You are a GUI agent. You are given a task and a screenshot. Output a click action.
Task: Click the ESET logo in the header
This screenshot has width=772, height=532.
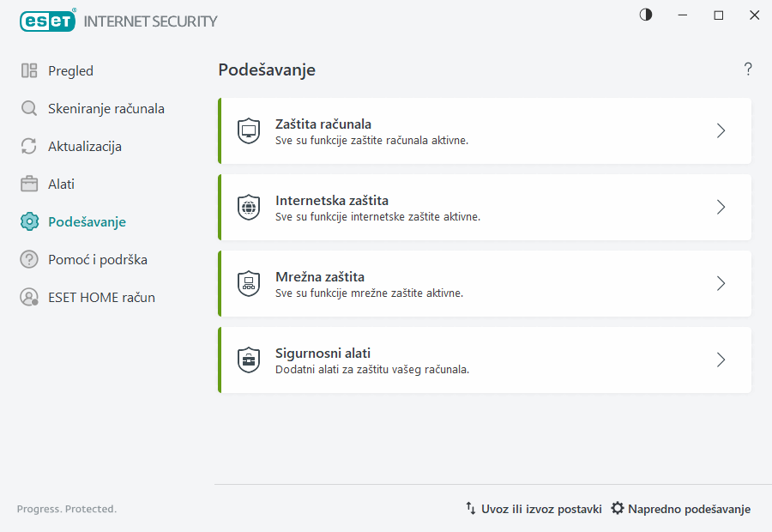(x=47, y=21)
